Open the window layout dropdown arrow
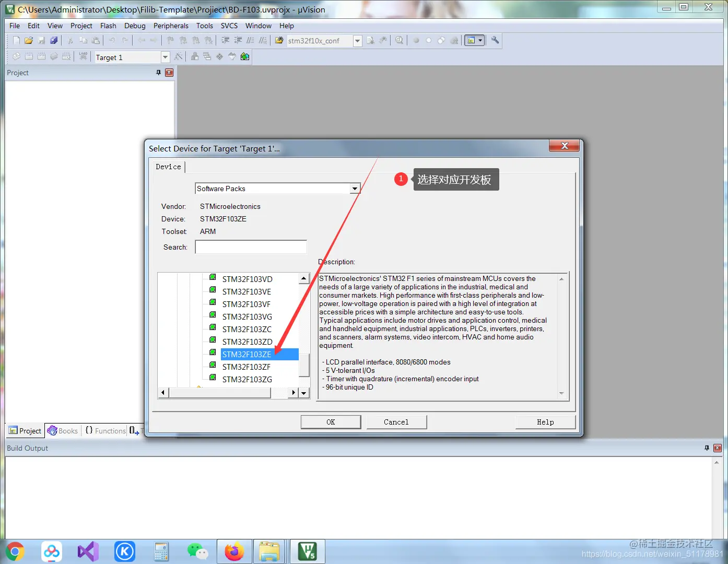The height and width of the screenshot is (564, 728). 480,40
